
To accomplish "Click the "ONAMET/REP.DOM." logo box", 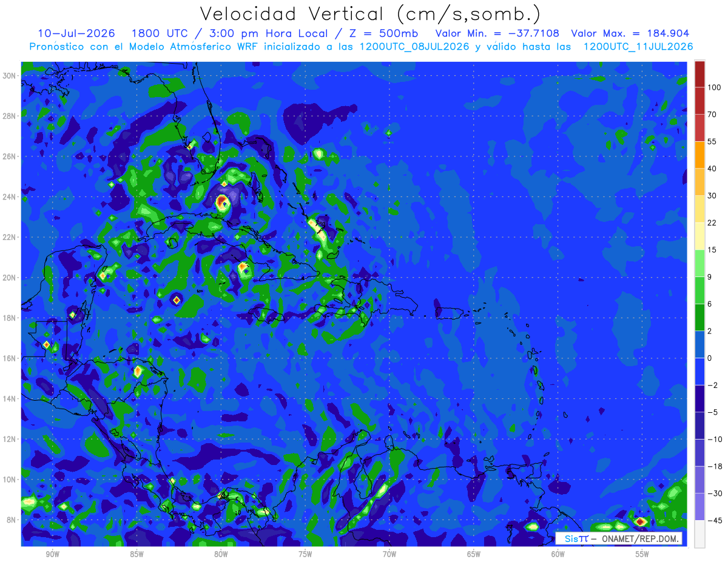I will pyautogui.click(x=618, y=538).
